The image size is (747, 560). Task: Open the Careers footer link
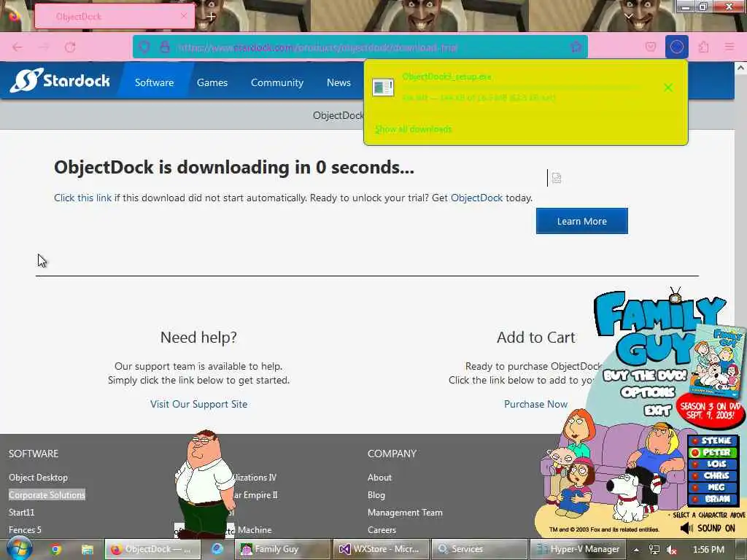(382, 529)
